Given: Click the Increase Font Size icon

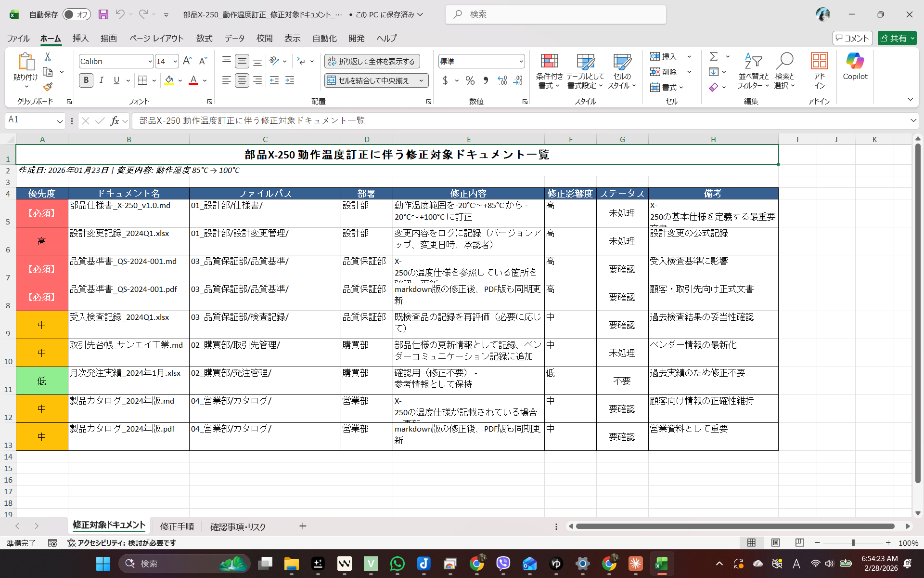Looking at the screenshot, I should click(187, 61).
